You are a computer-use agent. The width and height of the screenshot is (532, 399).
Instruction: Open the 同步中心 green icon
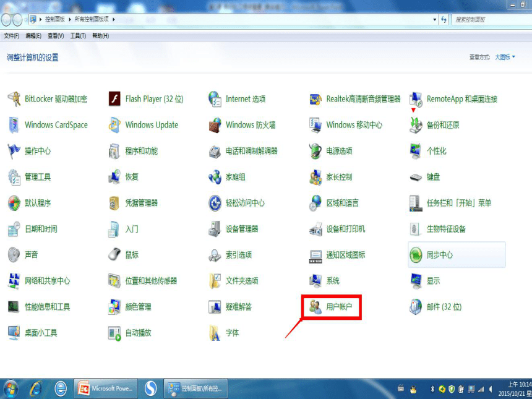pos(416,255)
